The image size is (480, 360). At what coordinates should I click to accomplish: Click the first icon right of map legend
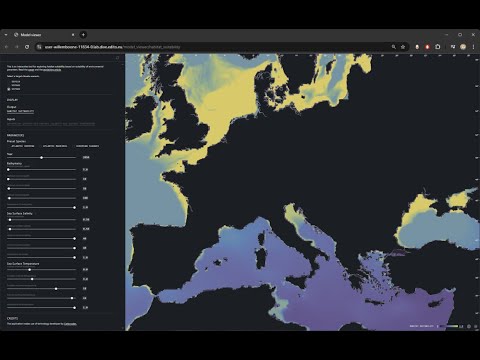pos(469,326)
